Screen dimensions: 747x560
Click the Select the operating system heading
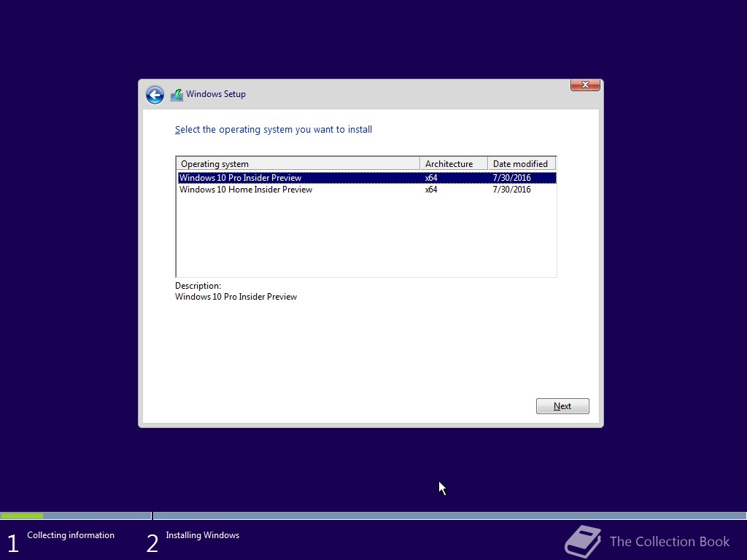(x=274, y=130)
